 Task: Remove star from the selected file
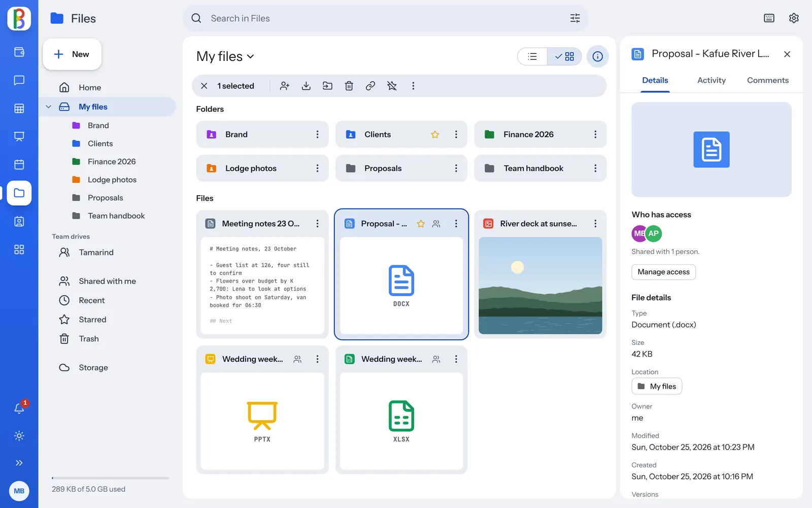[x=392, y=86]
